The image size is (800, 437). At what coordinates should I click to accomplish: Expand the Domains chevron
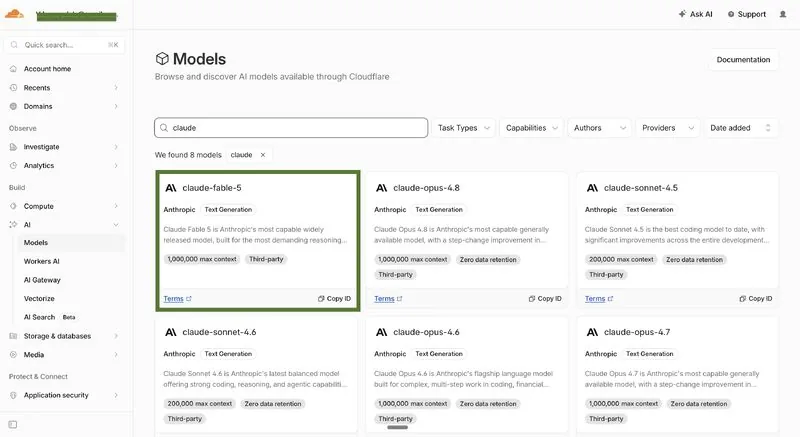click(x=116, y=107)
